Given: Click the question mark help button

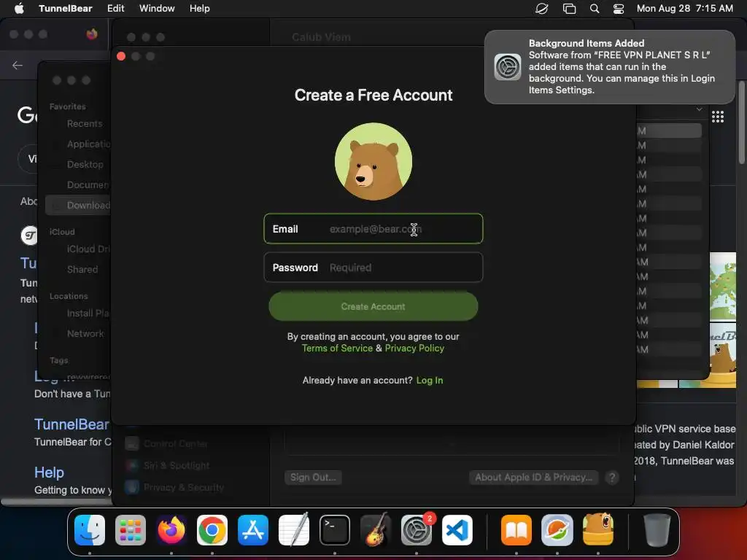Looking at the screenshot, I should (612, 477).
